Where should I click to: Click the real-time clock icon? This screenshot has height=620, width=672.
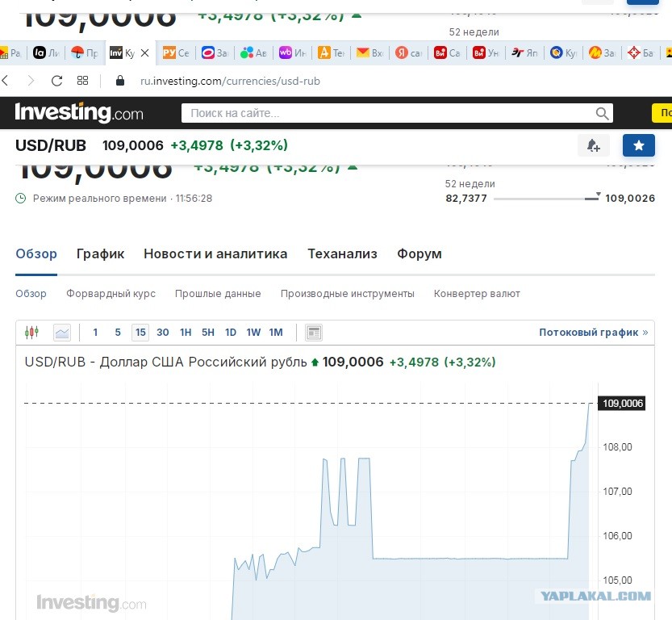tap(21, 198)
